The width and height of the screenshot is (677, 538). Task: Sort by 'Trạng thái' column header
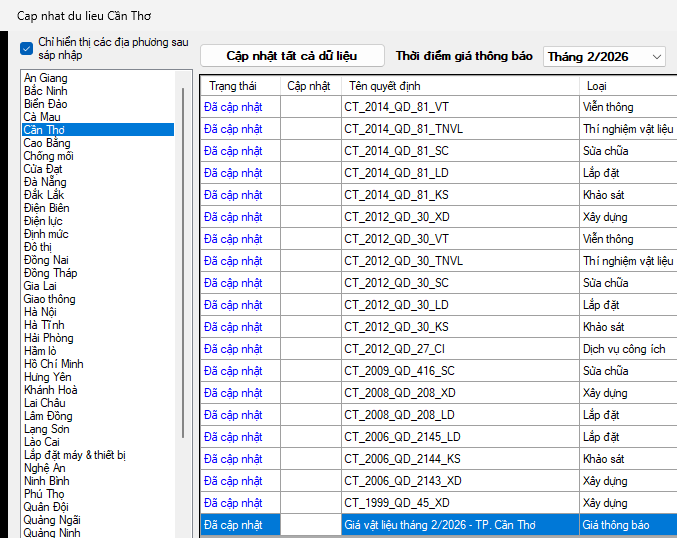point(233,86)
